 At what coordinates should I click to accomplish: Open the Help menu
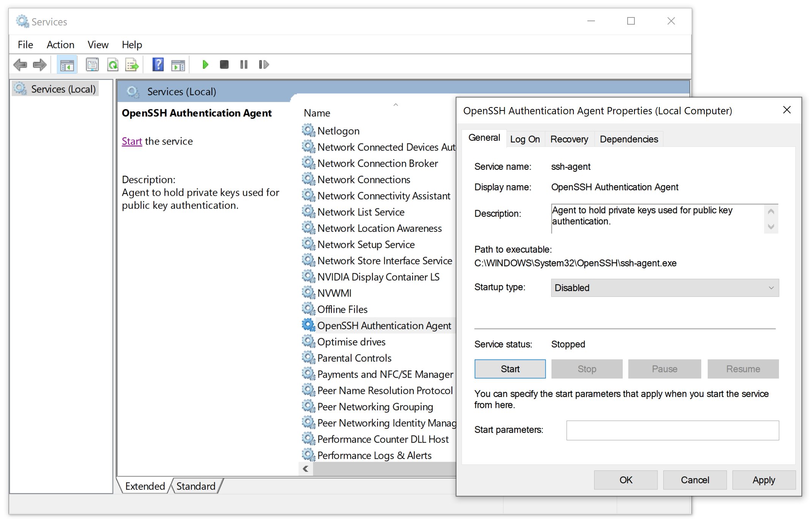[x=132, y=45]
